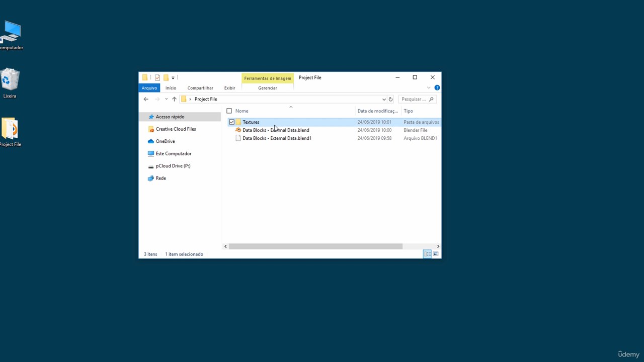This screenshot has width=644, height=362.
Task: Open the recent locations dropdown
Action: 166,99
